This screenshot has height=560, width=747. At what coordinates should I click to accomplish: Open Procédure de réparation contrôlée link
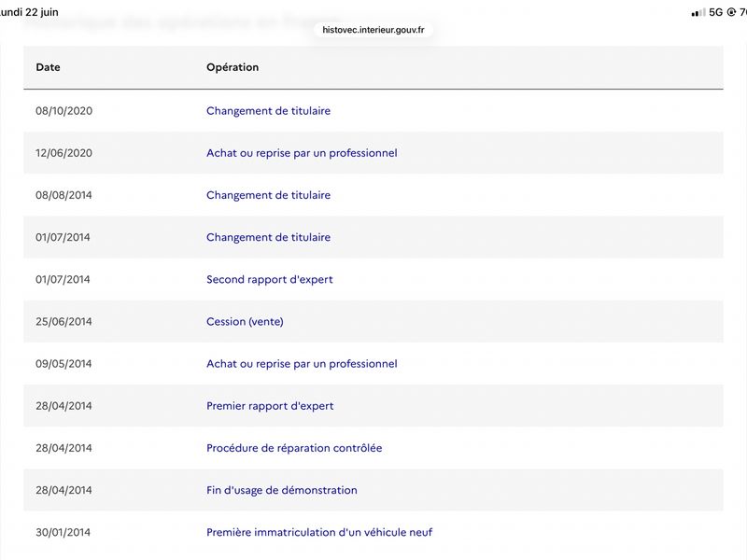point(294,448)
